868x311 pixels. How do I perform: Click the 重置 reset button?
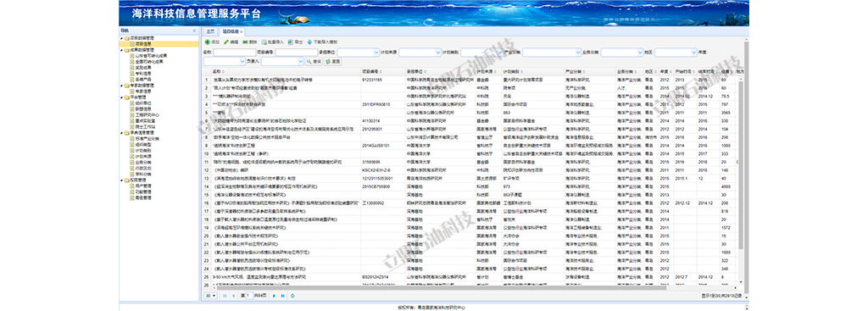[x=332, y=61]
